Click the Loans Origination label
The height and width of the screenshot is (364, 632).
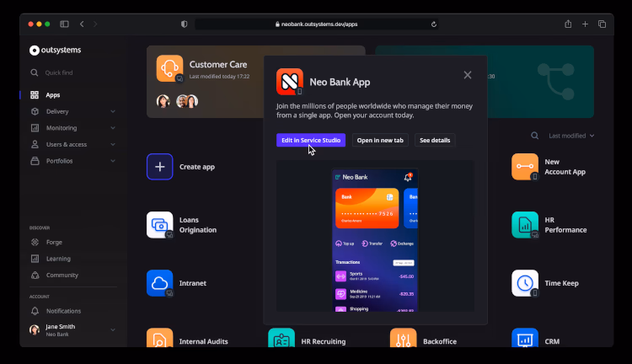tap(198, 225)
